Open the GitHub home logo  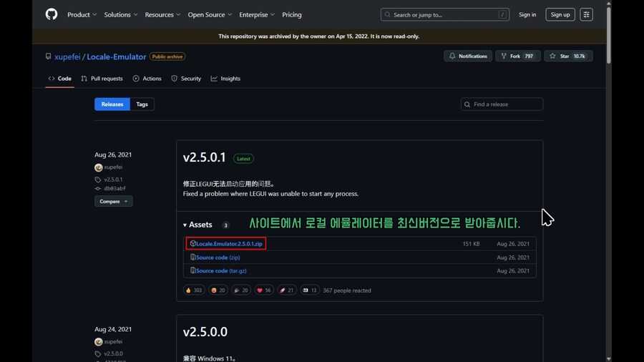coord(52,14)
